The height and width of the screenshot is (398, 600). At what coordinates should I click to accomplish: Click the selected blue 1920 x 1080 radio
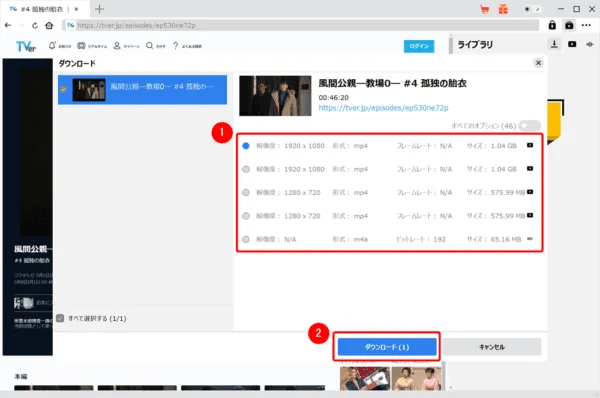point(246,146)
